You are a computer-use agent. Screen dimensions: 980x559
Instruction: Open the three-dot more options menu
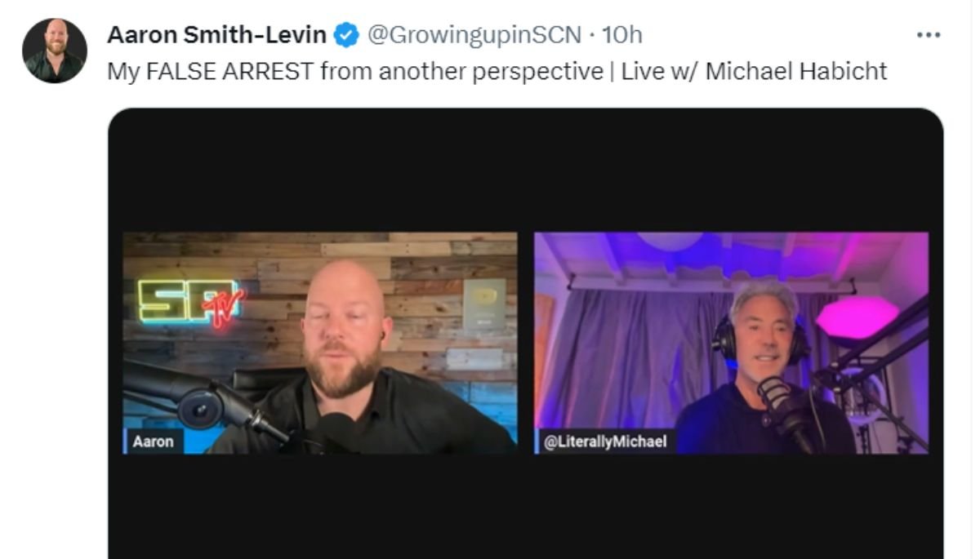pyautogui.click(x=929, y=36)
